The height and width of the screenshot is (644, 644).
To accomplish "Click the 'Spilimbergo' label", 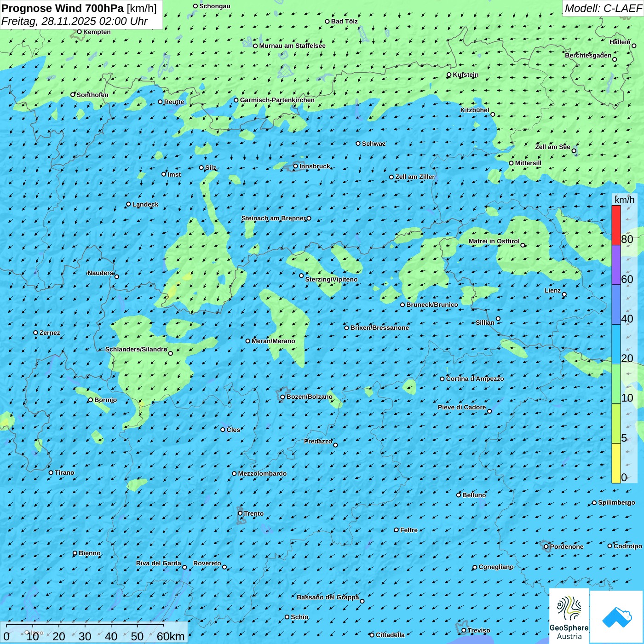I will click(x=616, y=502).
